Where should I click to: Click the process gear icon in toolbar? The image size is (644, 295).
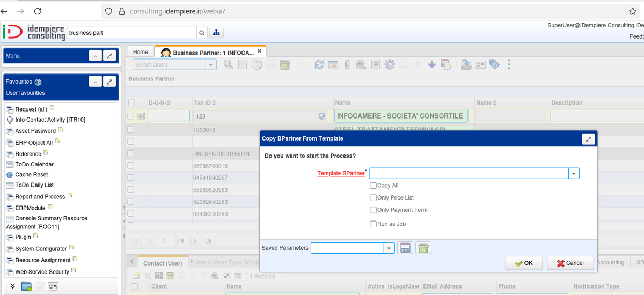click(x=390, y=64)
